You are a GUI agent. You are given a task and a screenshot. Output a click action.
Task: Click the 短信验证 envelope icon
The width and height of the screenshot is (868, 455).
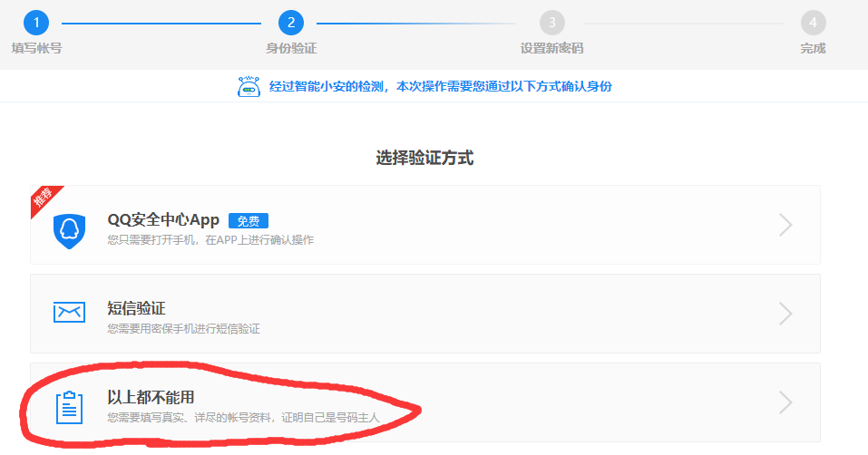point(69,313)
